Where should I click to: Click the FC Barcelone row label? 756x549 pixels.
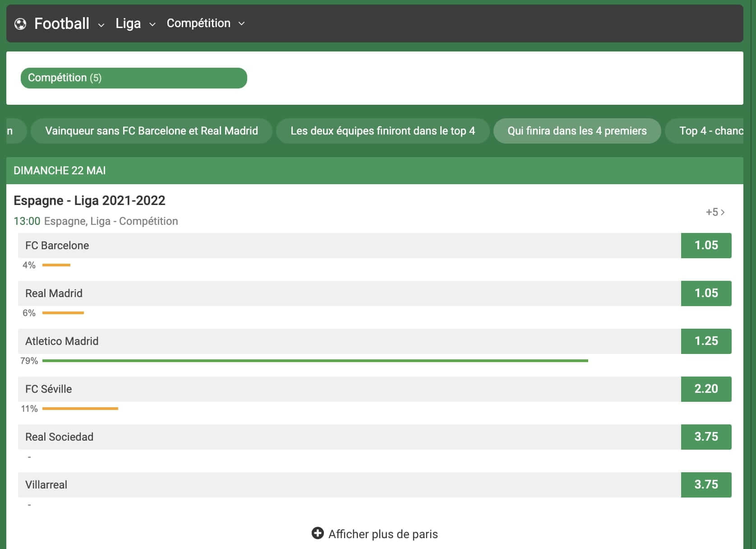coord(57,246)
